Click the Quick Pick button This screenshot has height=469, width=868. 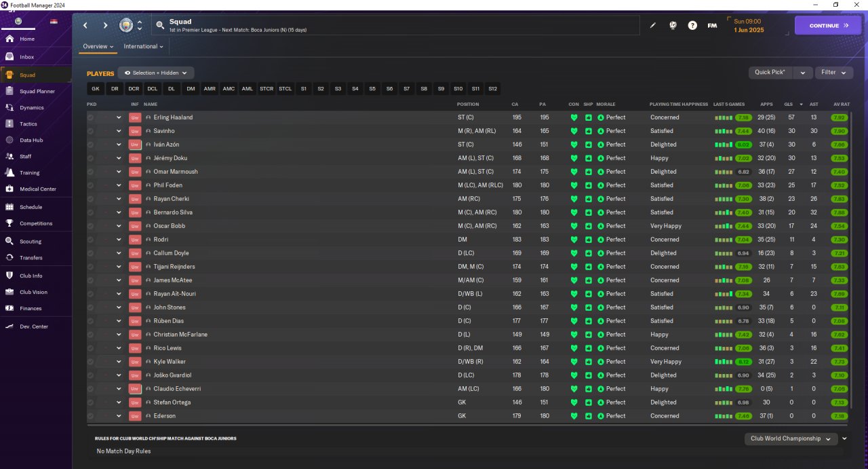point(770,73)
